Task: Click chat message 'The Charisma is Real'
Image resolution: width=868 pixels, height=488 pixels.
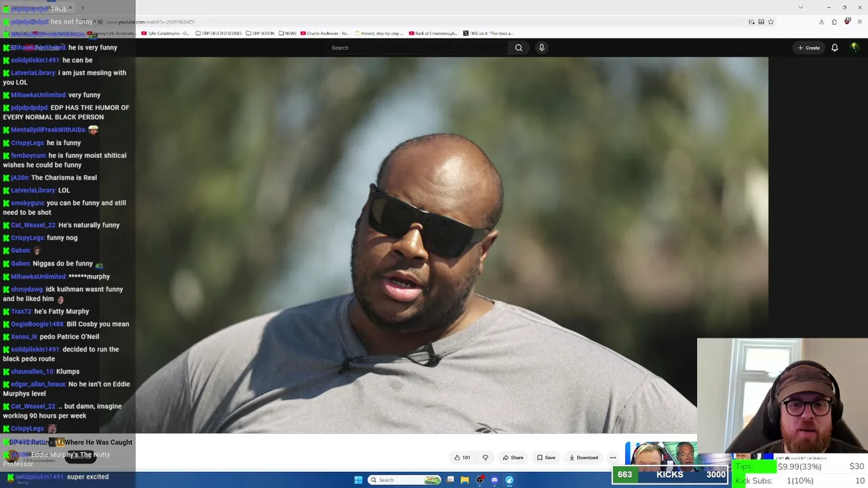Action: (64, 178)
